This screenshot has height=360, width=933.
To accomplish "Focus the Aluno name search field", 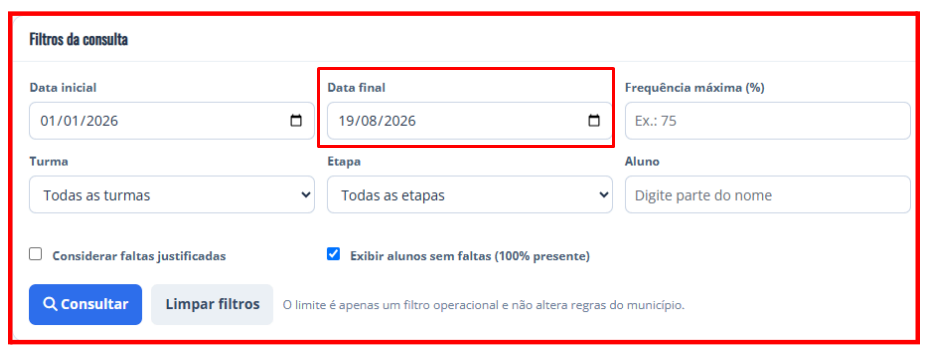I will coord(768,195).
